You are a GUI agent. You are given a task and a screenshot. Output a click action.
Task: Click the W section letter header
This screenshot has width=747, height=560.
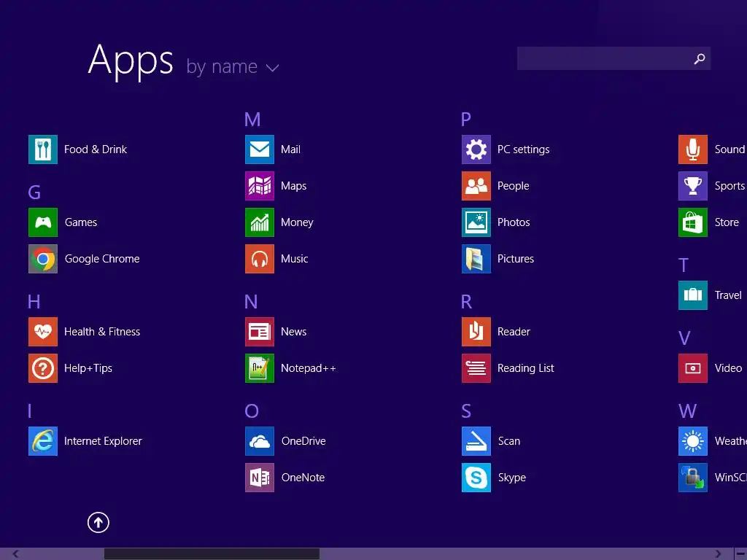pos(687,411)
